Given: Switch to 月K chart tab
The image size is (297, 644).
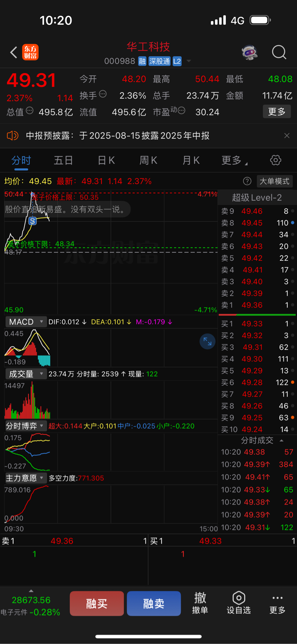Looking at the screenshot, I should point(191,160).
